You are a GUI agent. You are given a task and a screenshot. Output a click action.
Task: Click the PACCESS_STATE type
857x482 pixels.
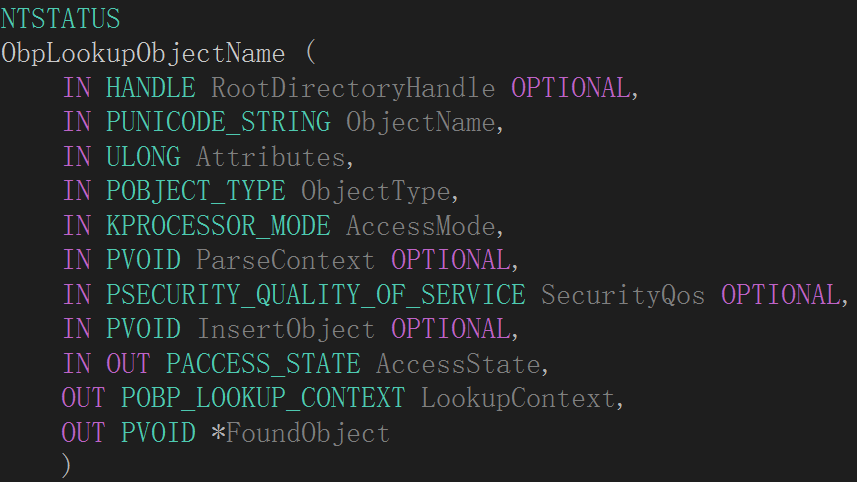pyautogui.click(x=263, y=363)
